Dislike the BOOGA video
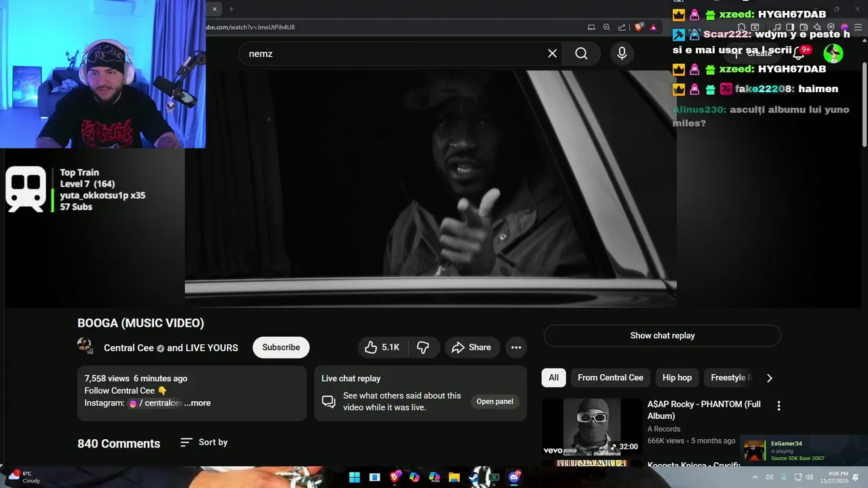Screen dimensions: 868x488 coord(423,348)
